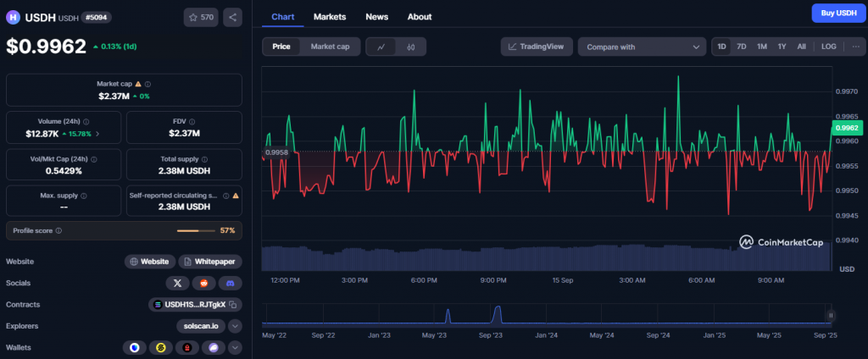The image size is (868, 359).
Task: Open the X (Twitter) social link
Action: (x=177, y=283)
